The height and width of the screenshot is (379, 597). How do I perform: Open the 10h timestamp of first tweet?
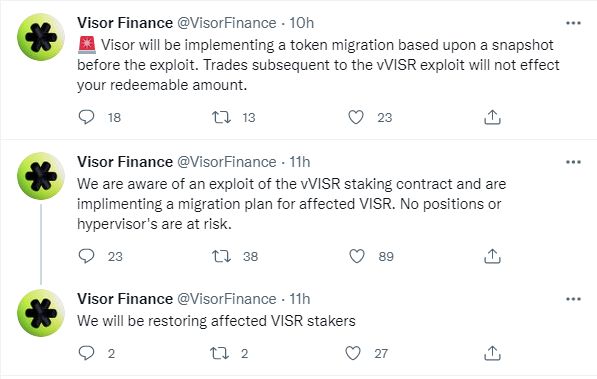[x=302, y=23]
